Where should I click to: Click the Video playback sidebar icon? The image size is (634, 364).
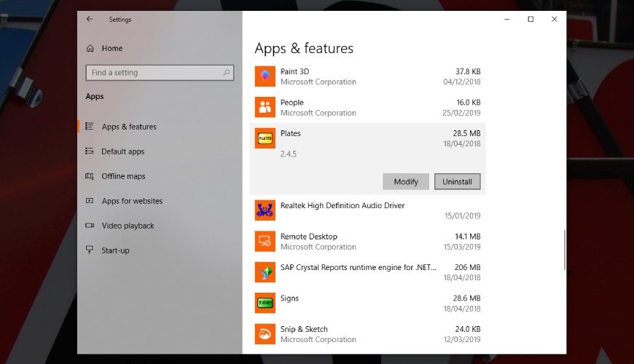point(90,226)
